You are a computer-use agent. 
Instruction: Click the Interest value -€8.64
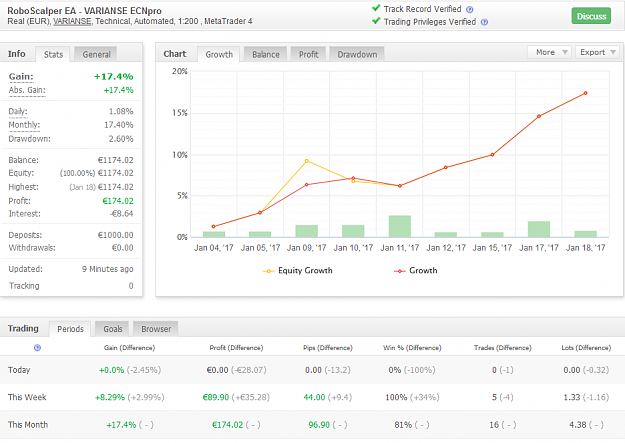coord(122,214)
